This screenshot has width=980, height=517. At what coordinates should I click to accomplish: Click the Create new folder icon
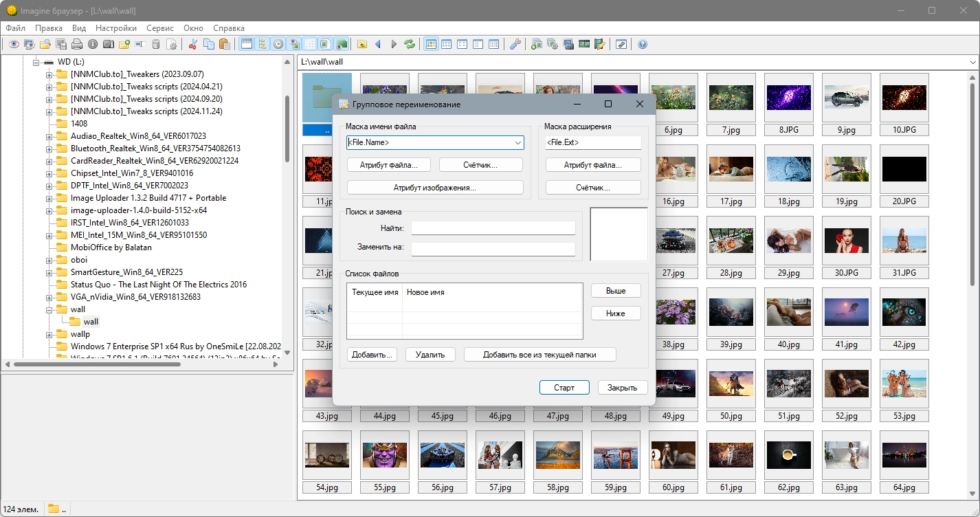tap(124, 44)
